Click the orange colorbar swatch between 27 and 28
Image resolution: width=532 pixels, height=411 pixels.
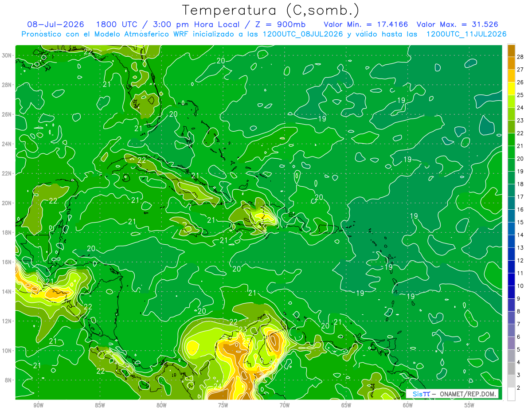(512, 63)
